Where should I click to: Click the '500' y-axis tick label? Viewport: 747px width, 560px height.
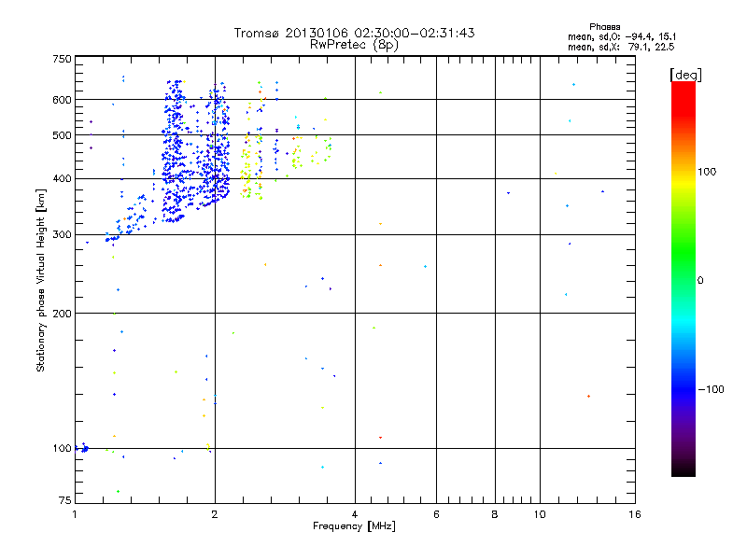click(62, 135)
